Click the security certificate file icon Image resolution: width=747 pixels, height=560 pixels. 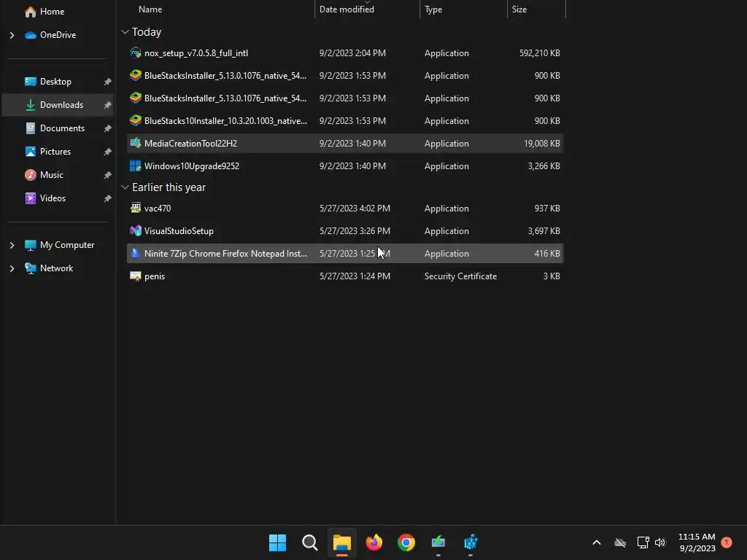tap(135, 276)
